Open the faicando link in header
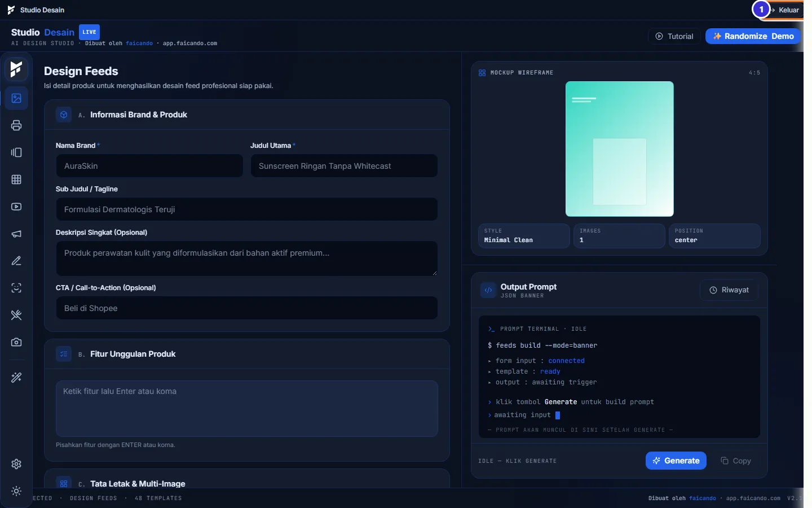812x508 pixels. click(x=139, y=43)
